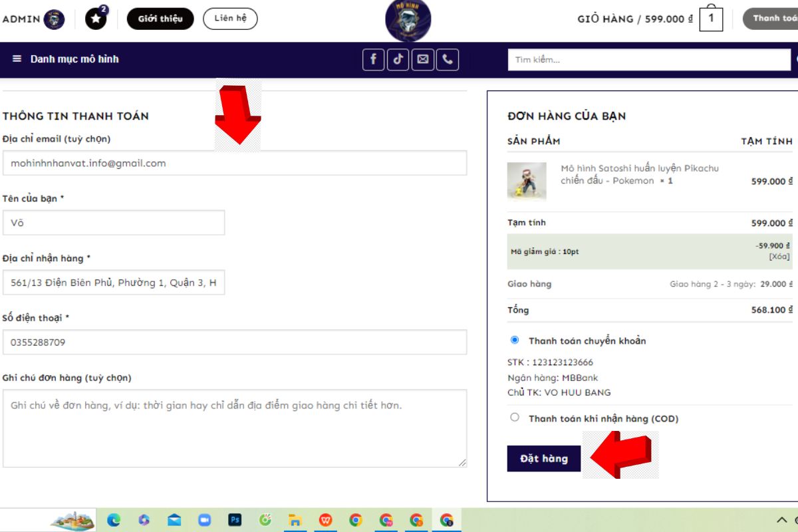
Task: Click the Tên của bạn name field
Action: point(114,223)
